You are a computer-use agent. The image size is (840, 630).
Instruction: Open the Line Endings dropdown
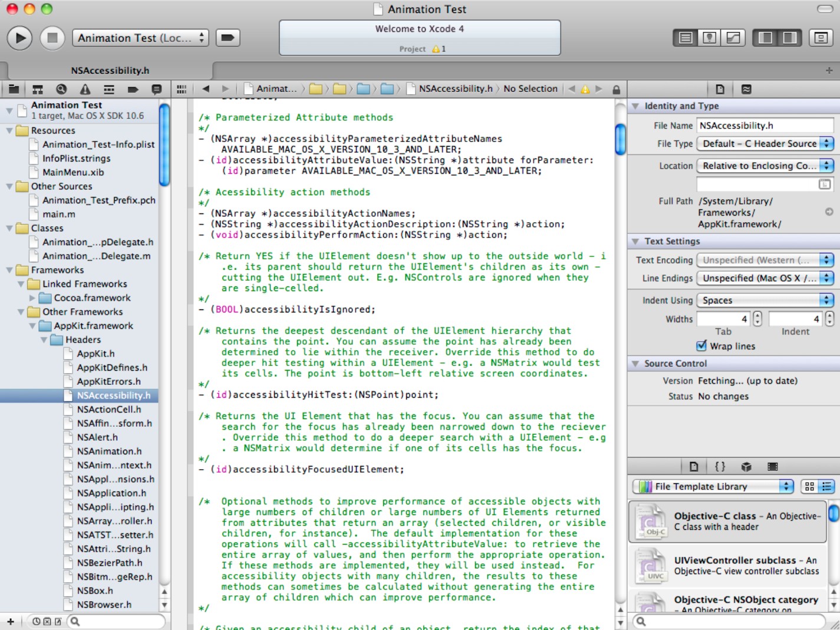click(x=765, y=278)
